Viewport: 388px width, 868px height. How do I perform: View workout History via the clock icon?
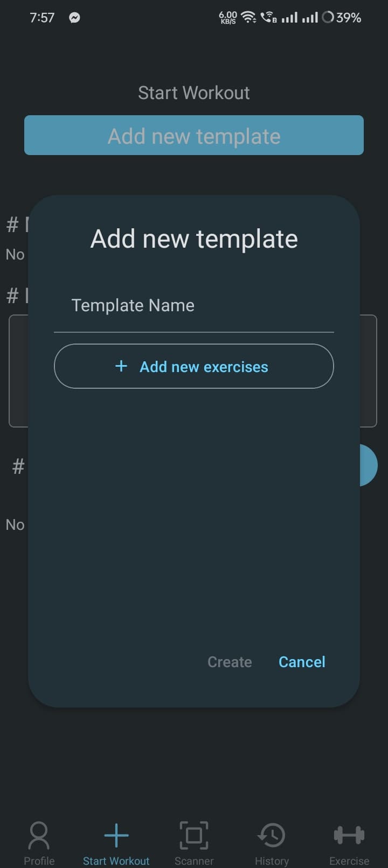point(272,835)
